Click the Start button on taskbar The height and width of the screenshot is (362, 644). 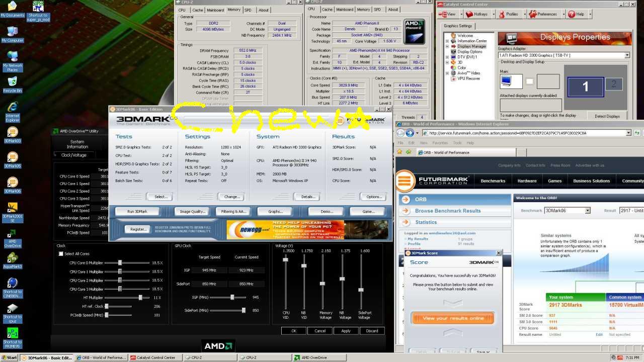coord(10,357)
